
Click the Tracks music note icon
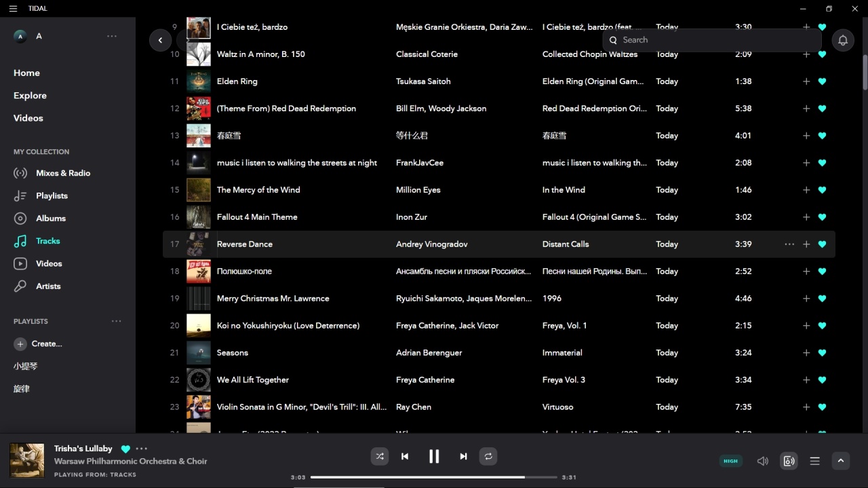[21, 241]
